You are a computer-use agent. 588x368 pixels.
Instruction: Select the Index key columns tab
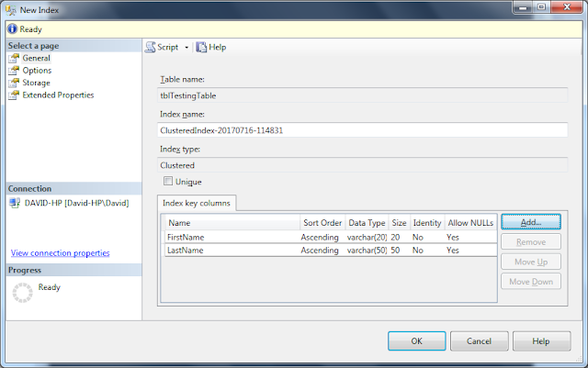197,203
